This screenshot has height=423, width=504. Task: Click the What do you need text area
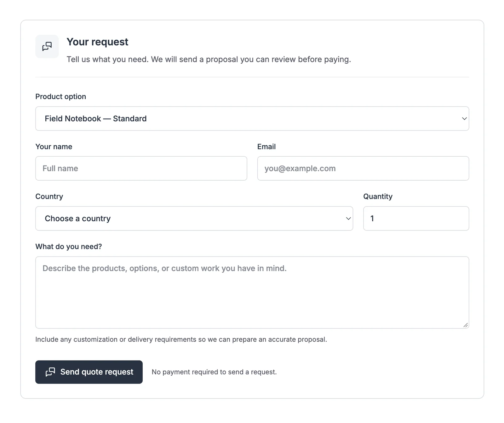pos(252,293)
